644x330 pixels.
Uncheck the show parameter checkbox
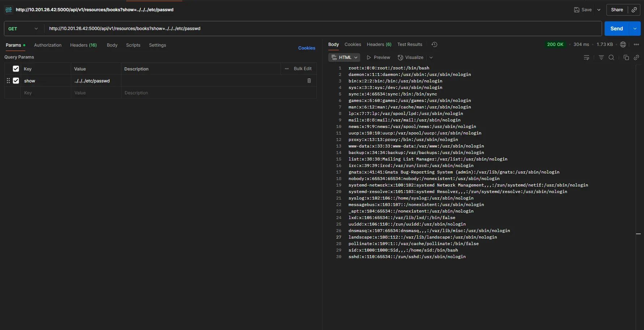[x=16, y=81]
